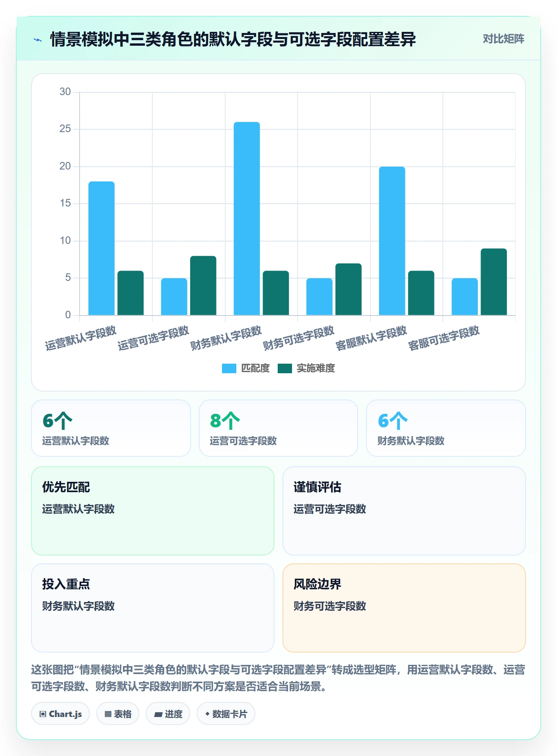The height and width of the screenshot is (756, 557).
Task: Click the description paragraph starting 这张图把
Action: click(278, 678)
